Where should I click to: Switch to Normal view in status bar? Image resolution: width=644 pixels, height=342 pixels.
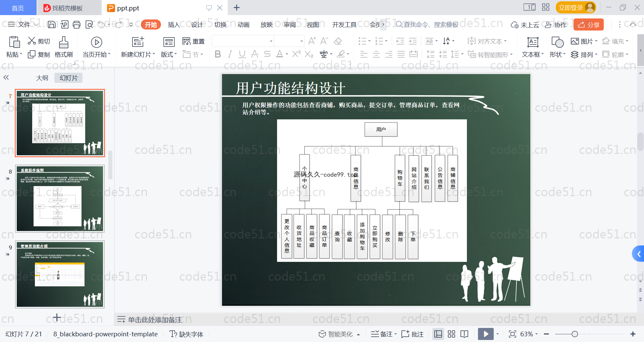[438, 334]
